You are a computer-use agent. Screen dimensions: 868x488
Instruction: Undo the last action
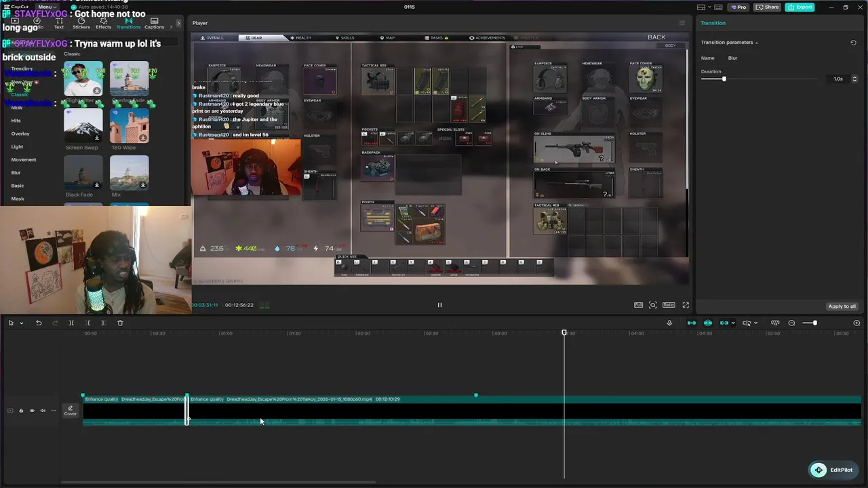pos(39,323)
